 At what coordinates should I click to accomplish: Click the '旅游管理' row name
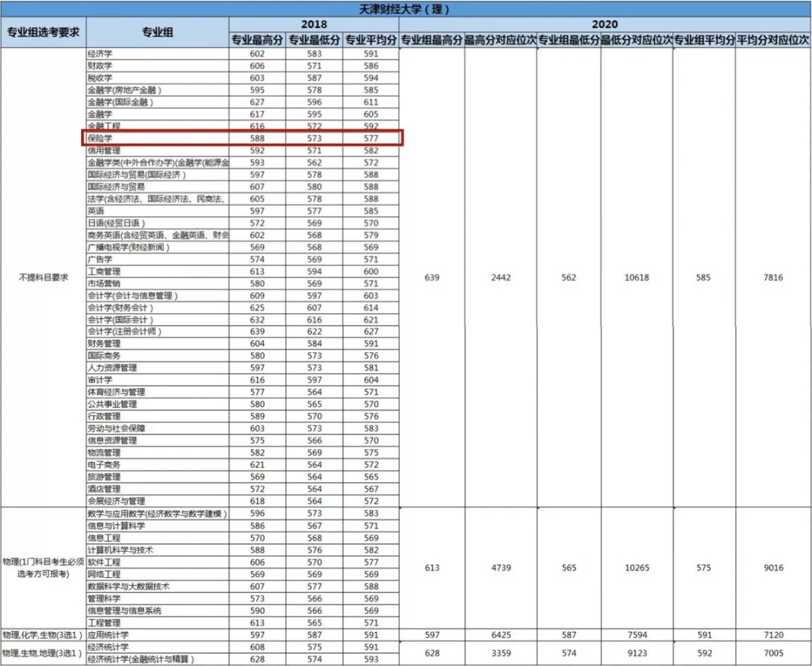(104, 477)
